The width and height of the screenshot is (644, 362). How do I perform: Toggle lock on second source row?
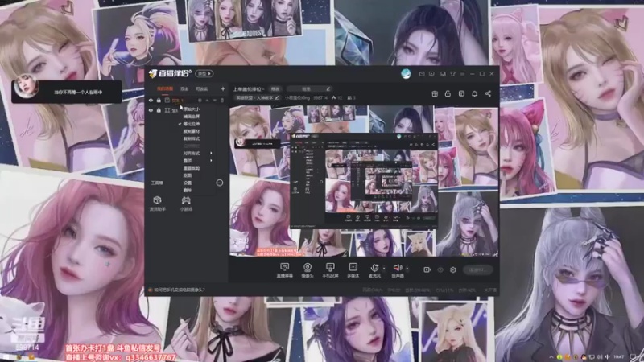159,110
